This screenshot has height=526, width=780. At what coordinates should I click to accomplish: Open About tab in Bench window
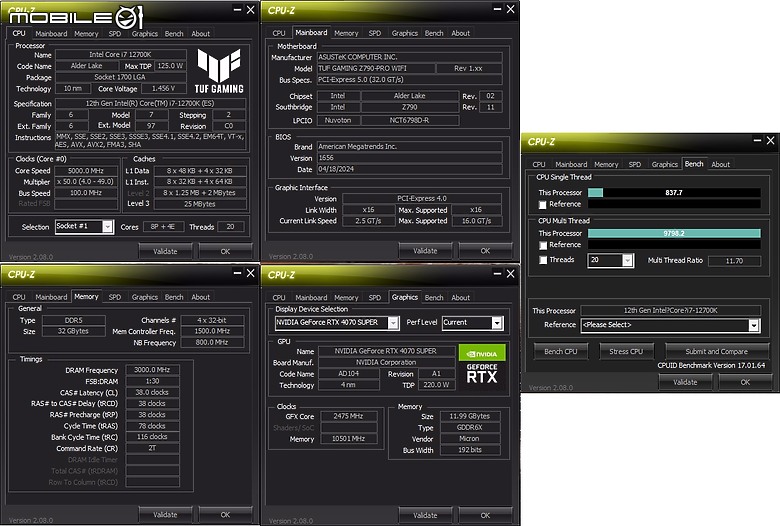coord(720,164)
